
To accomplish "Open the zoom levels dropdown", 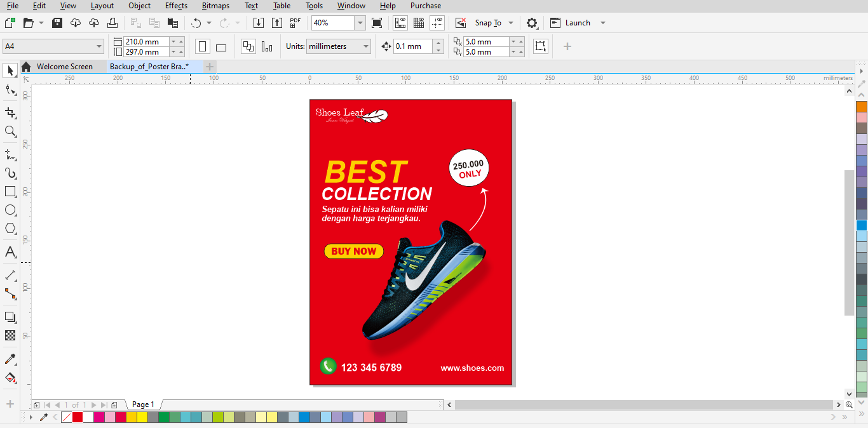I will 360,22.
